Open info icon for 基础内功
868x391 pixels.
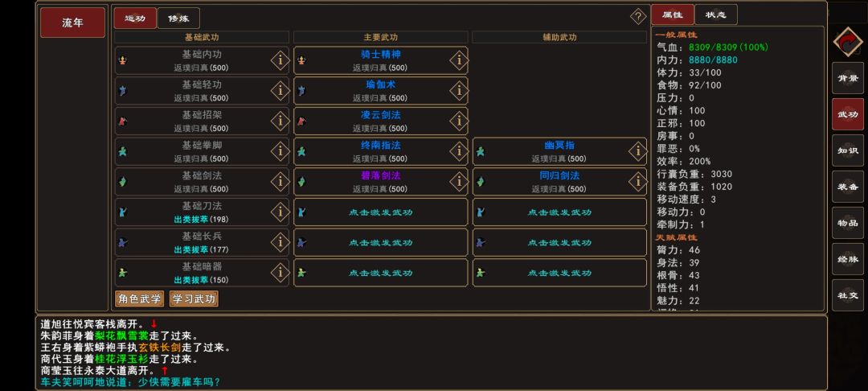(x=280, y=60)
